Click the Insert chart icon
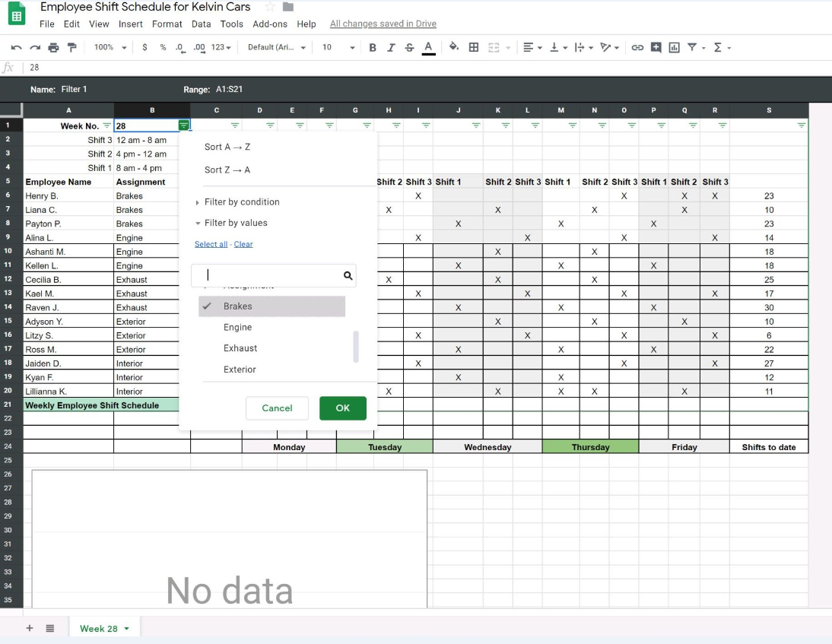Image resolution: width=832 pixels, height=644 pixels. tap(675, 48)
